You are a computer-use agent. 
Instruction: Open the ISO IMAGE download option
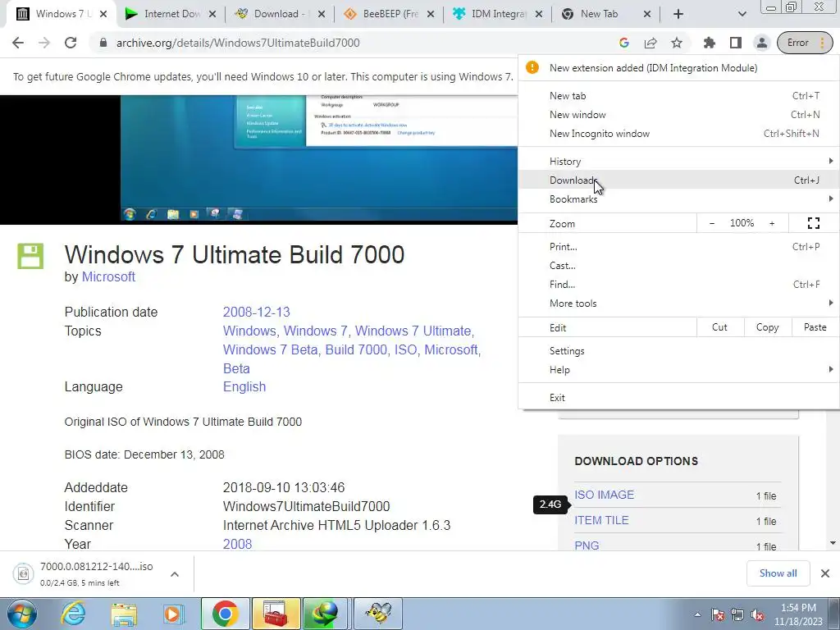[x=604, y=495]
